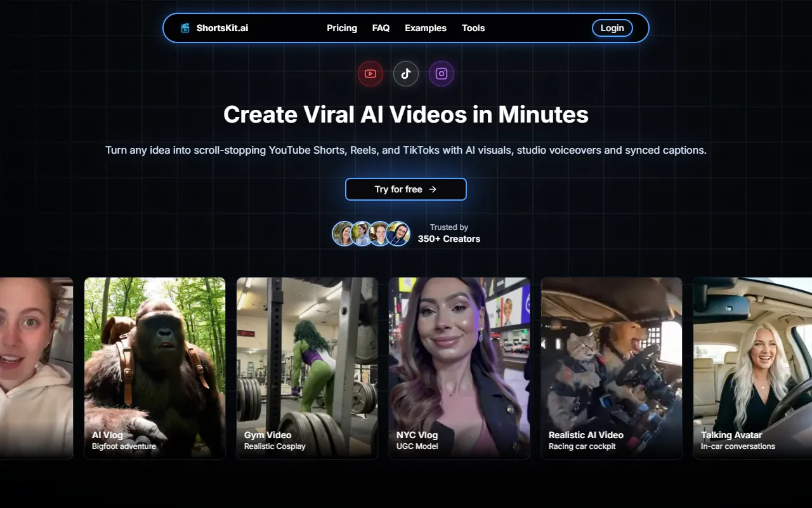The height and width of the screenshot is (508, 812).
Task: Click the 'Racing car cockpit' caption
Action: [x=582, y=446]
